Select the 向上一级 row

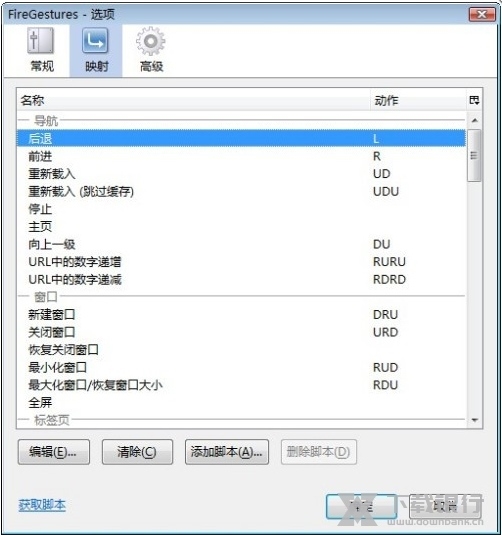click(x=241, y=244)
